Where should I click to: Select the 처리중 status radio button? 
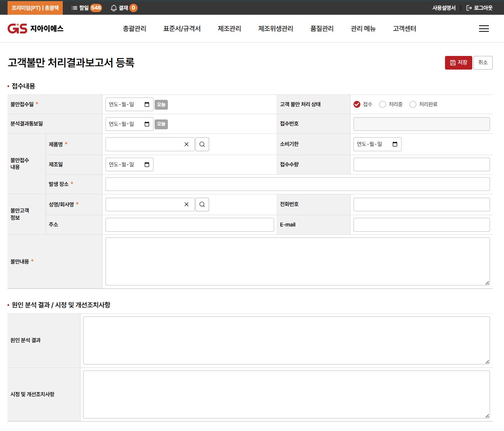[383, 104]
